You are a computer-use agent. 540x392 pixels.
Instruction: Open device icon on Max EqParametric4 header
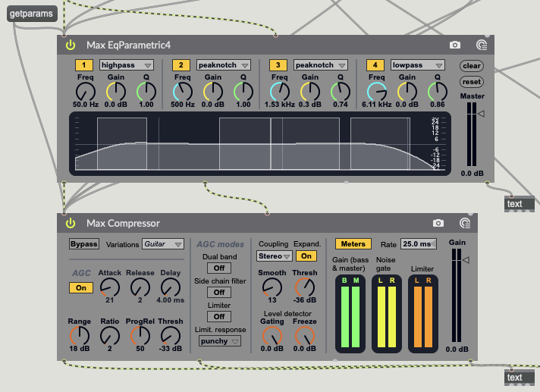point(481,45)
